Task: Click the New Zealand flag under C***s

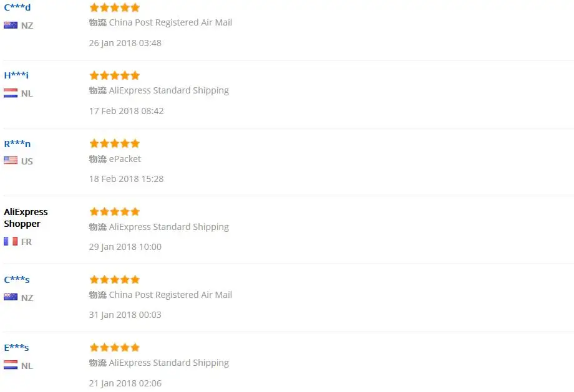Action: [11, 297]
